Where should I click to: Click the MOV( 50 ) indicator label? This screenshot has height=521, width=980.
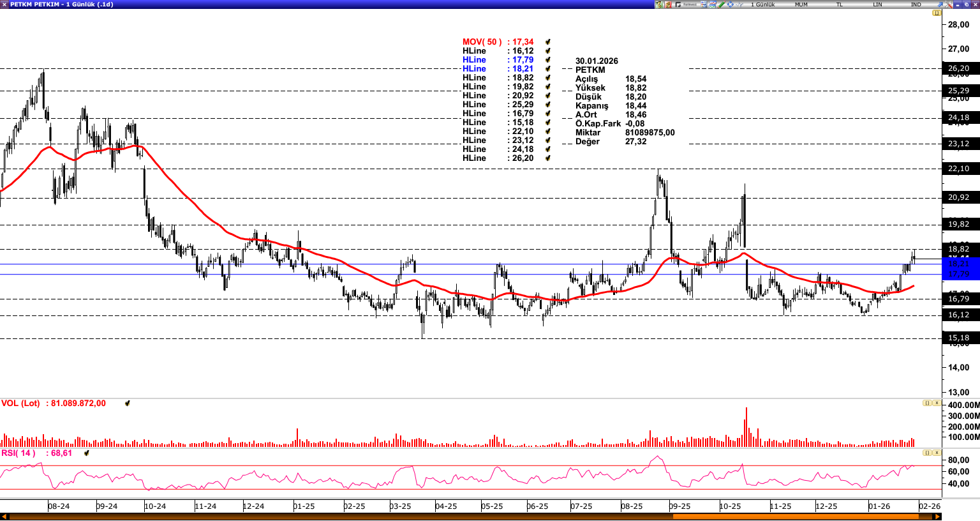coord(482,42)
